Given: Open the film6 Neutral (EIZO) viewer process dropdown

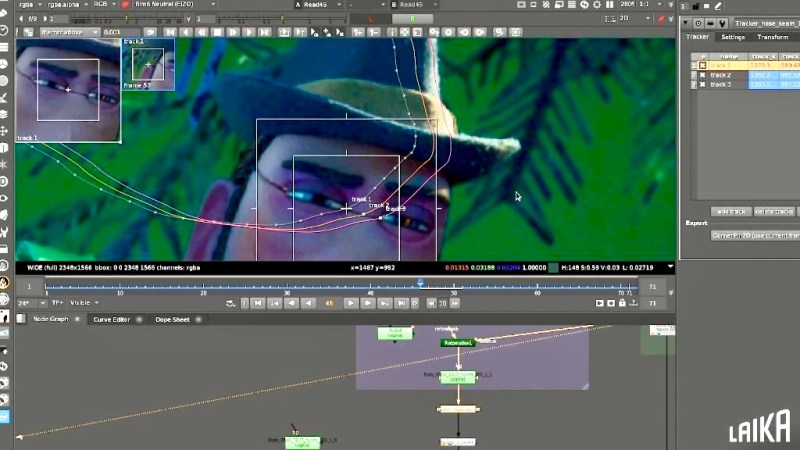Looking at the screenshot, I should click(174, 5).
